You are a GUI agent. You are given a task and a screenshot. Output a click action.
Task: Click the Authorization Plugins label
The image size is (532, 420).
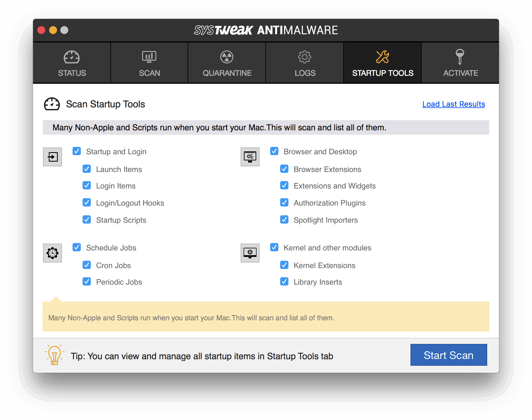(329, 203)
